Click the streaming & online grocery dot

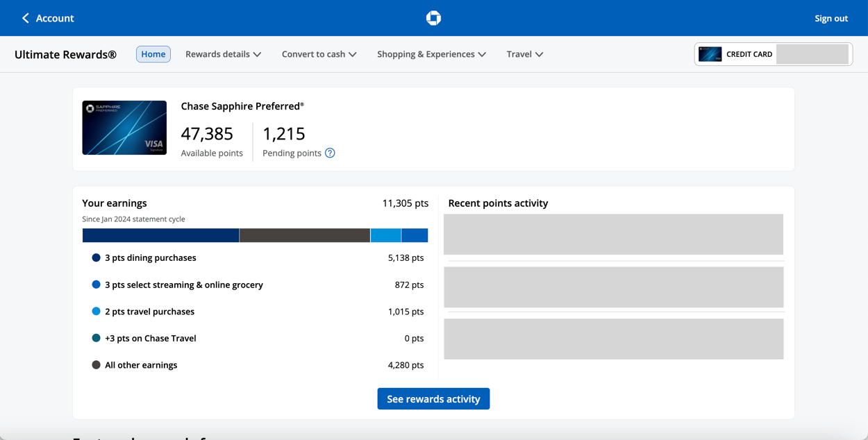96,285
